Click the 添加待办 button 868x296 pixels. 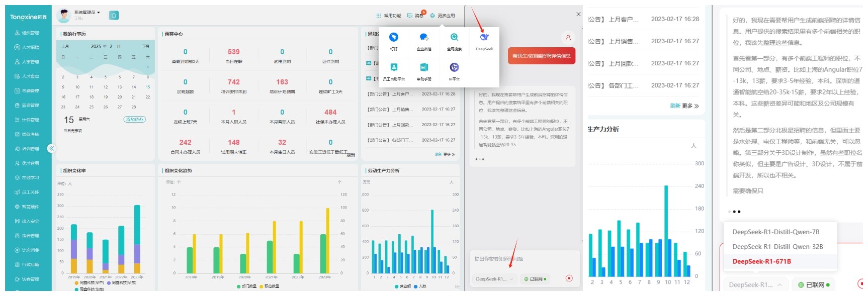click(x=134, y=120)
